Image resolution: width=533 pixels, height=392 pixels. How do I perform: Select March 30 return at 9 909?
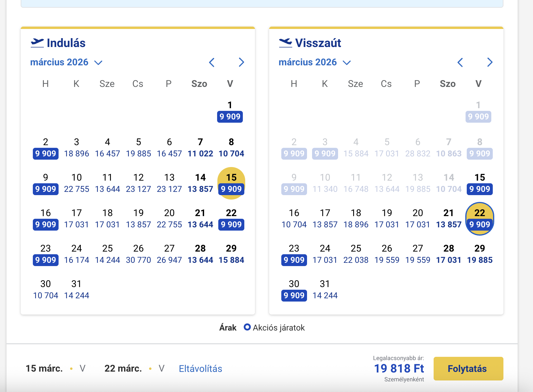click(x=294, y=290)
